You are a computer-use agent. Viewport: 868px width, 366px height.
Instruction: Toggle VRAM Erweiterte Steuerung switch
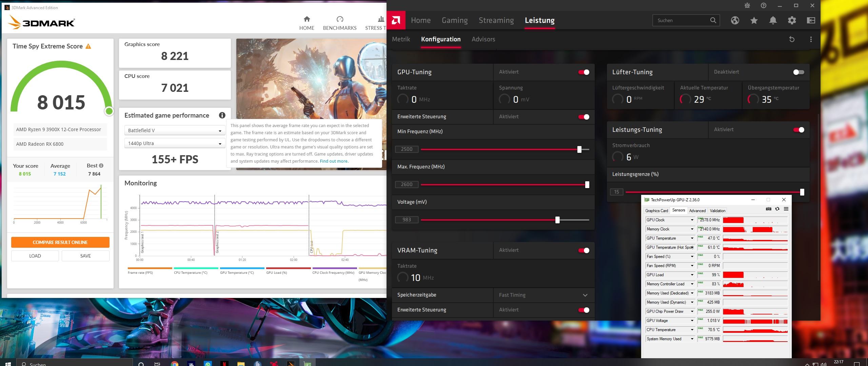tap(584, 310)
